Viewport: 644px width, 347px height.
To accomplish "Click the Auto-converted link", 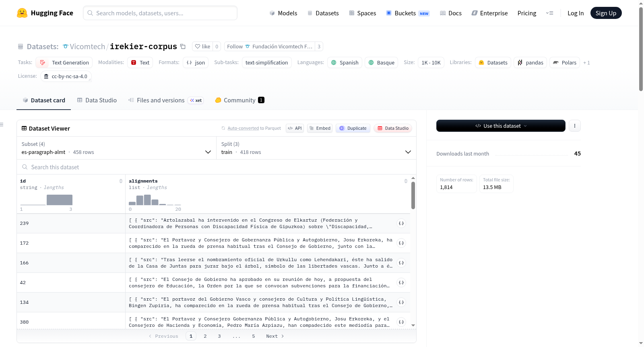I will click(x=243, y=128).
